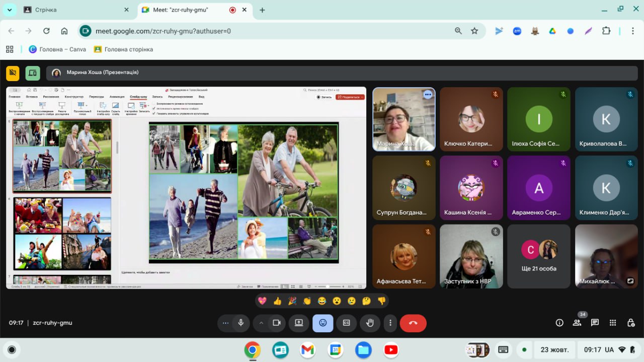Click the present screen icon

[x=299, y=323]
